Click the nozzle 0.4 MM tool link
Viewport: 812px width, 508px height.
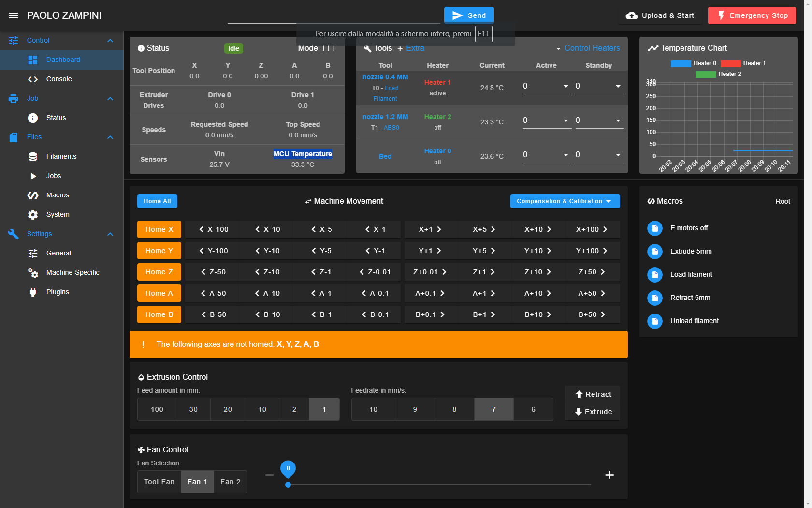[x=385, y=77]
